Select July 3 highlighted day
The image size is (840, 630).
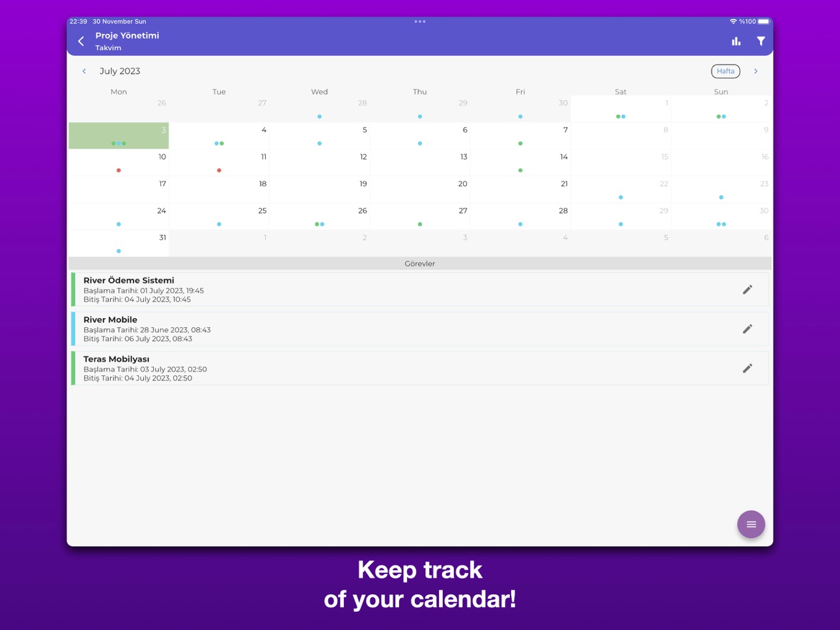(119, 136)
